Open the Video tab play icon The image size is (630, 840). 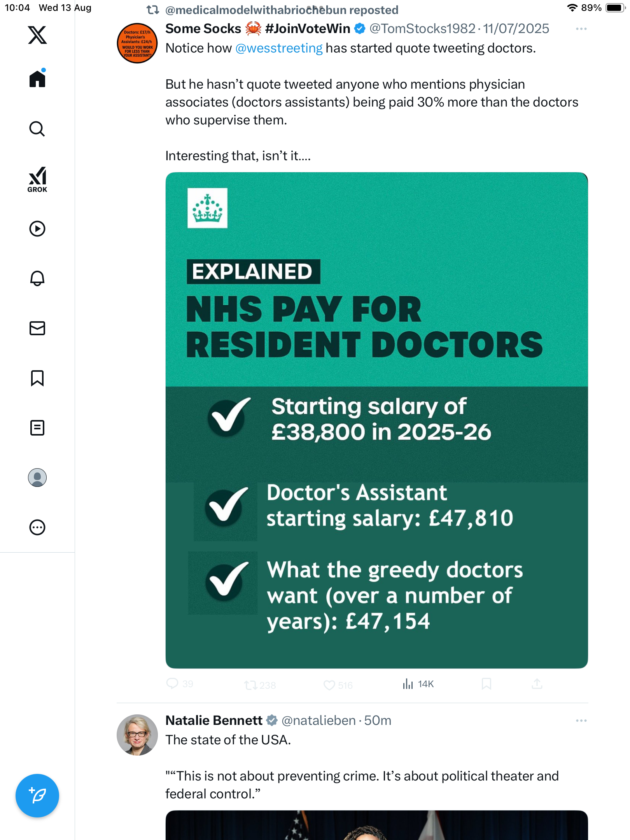(x=37, y=229)
